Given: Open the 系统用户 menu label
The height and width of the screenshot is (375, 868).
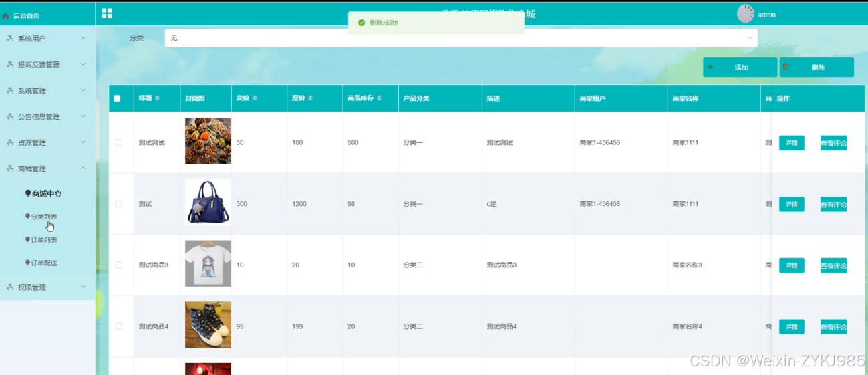Looking at the screenshot, I should tap(31, 39).
